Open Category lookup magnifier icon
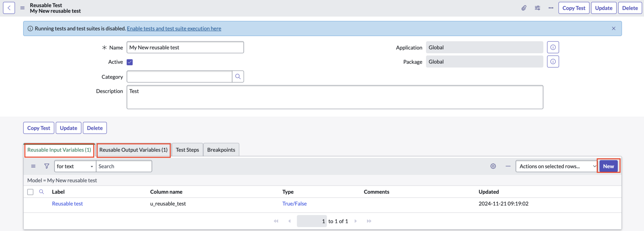The width and height of the screenshot is (644, 231). point(238,76)
